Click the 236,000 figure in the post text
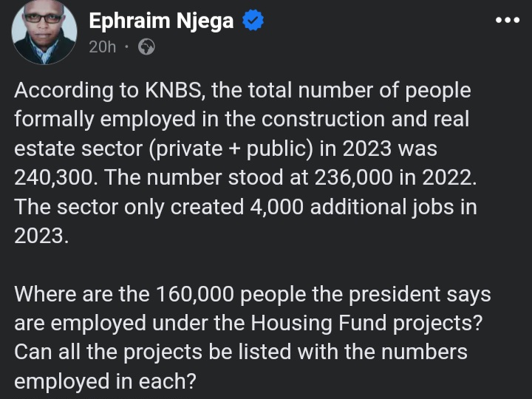 pos(353,177)
